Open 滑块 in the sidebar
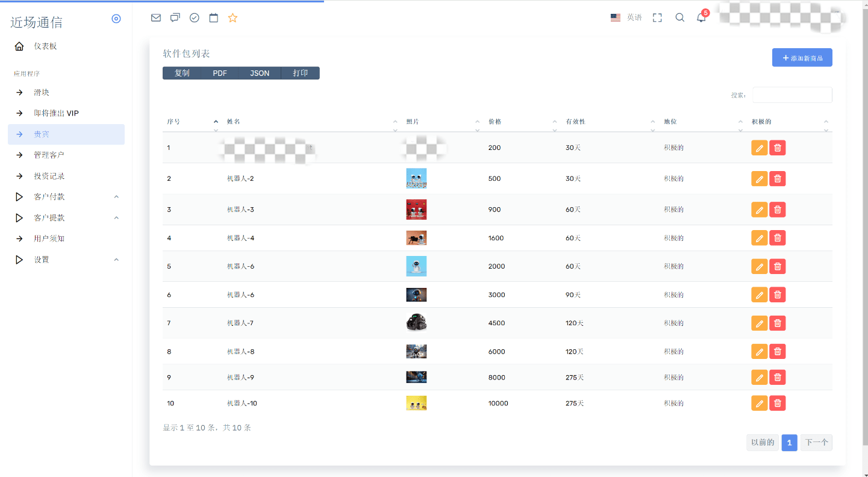 click(66, 93)
